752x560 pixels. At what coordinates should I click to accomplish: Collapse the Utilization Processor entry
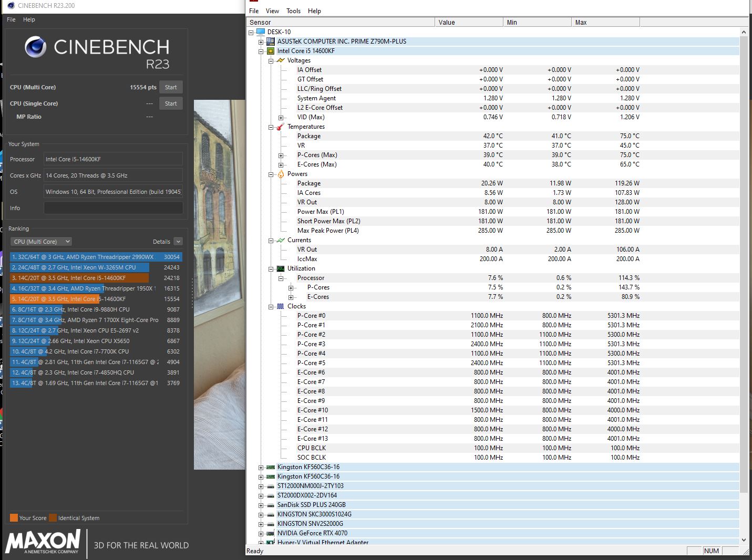281,278
